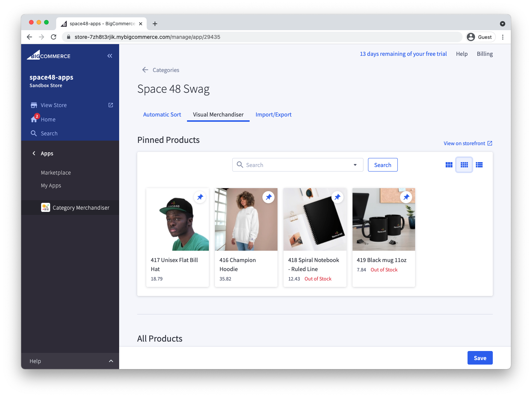Close the space48-apps browser tab
This screenshot has height=397, width=532.
tap(141, 24)
